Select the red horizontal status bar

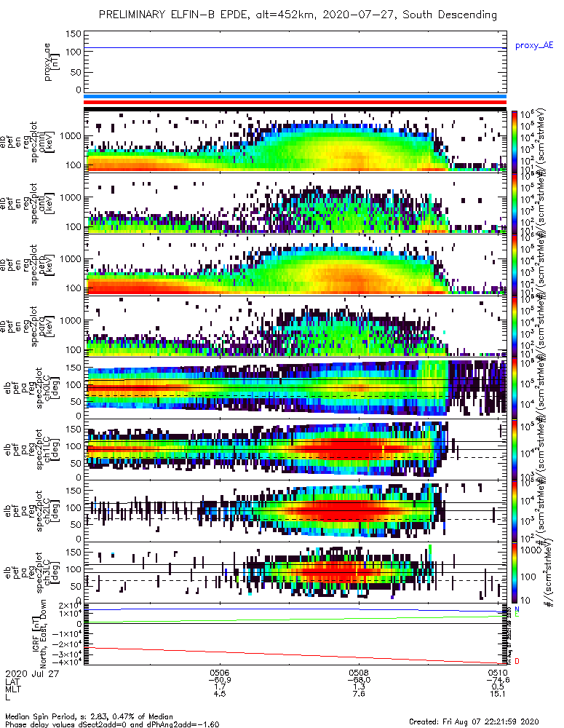click(x=295, y=102)
